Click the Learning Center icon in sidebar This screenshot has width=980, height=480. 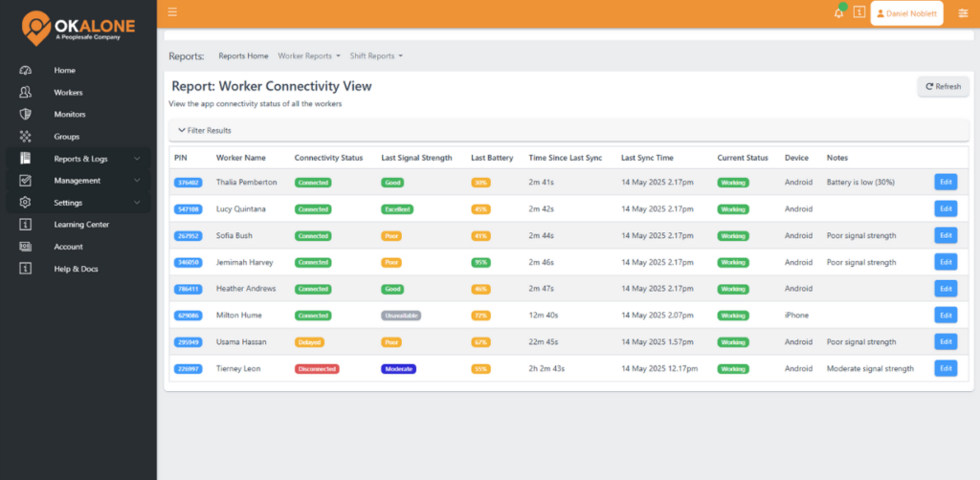pyautogui.click(x=26, y=225)
